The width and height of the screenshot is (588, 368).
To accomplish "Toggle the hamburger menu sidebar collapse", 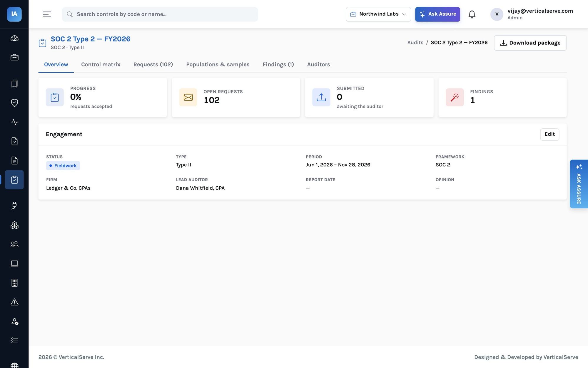I will pyautogui.click(x=47, y=14).
